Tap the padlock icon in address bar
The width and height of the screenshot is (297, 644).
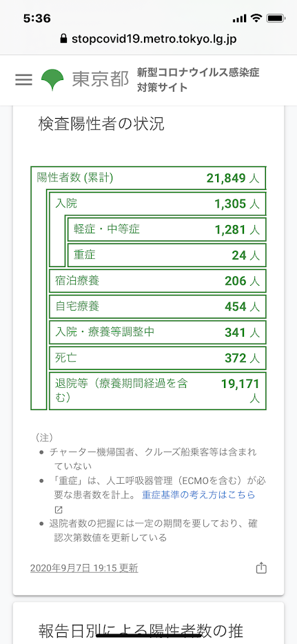(63, 39)
